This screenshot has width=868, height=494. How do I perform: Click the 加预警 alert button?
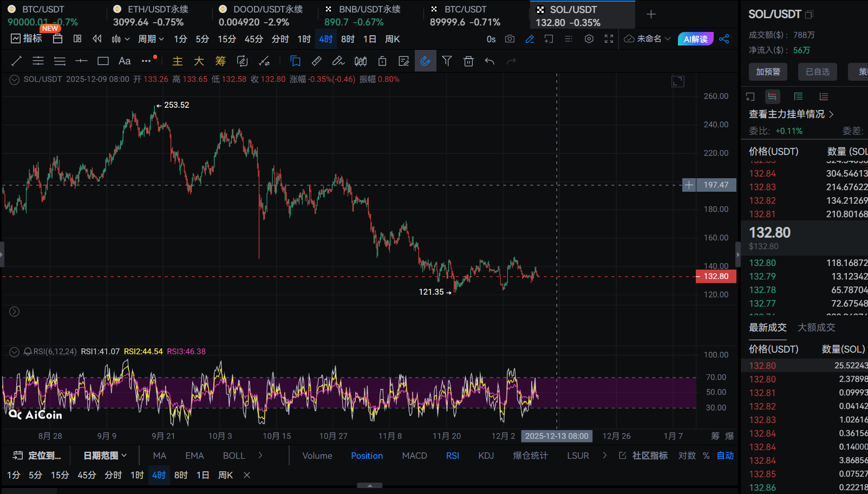point(768,71)
